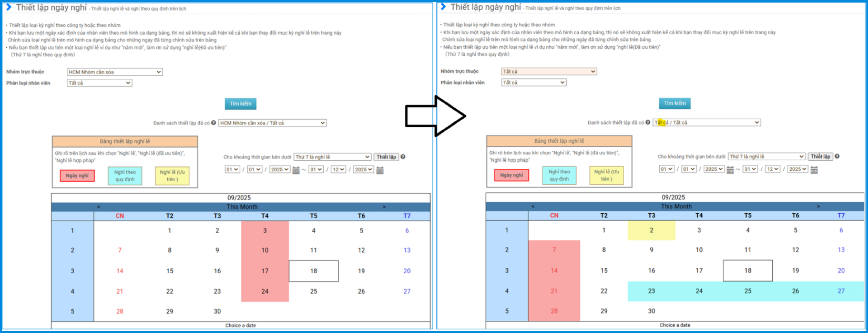Select yellow 'Nghỉ lễ (Ưu tiên)' swatch in left panel
The height and width of the screenshot is (333, 868).
[x=172, y=176]
